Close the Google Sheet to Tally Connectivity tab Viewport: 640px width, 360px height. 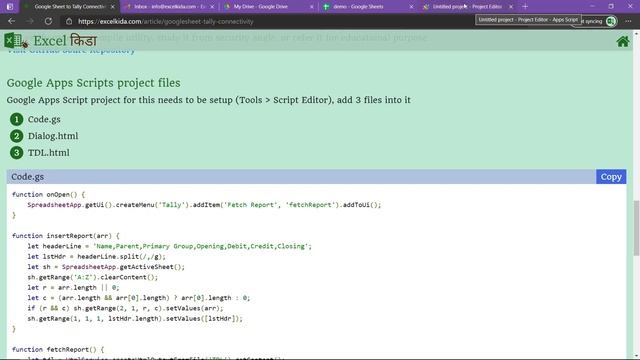113,7
